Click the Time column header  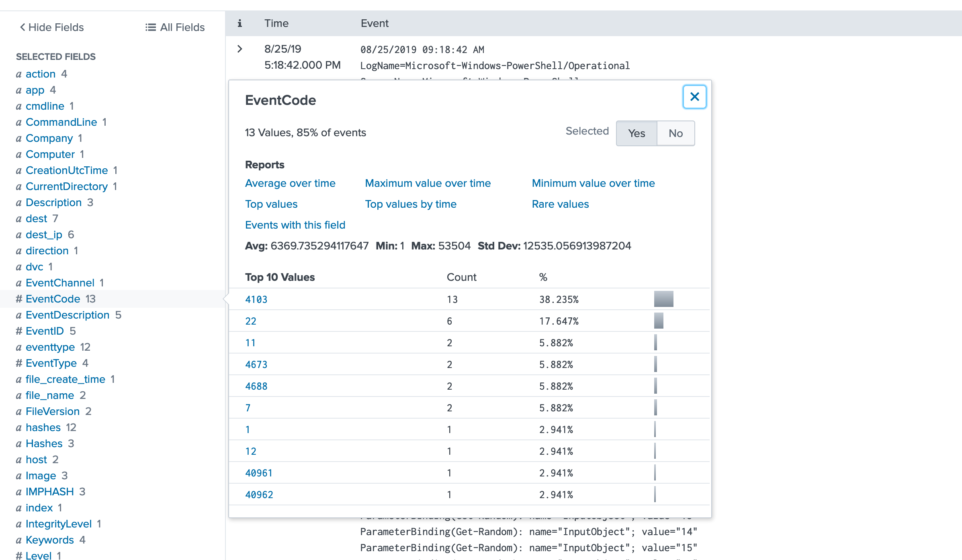pos(276,23)
